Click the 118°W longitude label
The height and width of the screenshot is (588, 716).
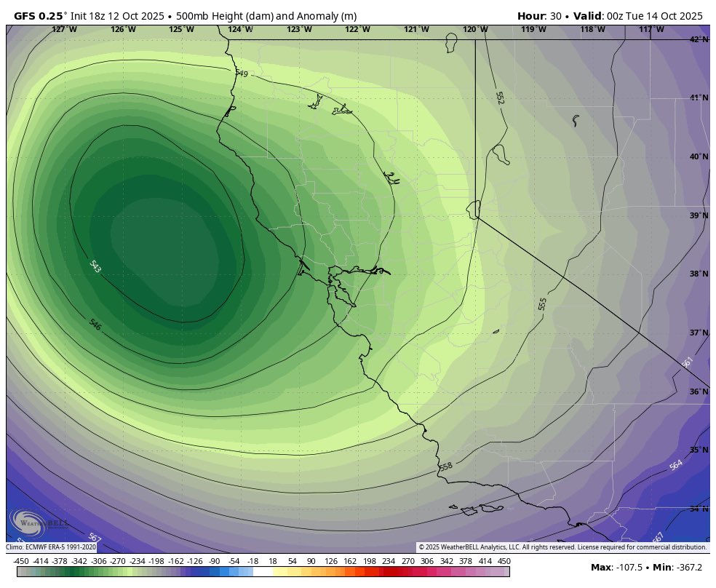593,29
